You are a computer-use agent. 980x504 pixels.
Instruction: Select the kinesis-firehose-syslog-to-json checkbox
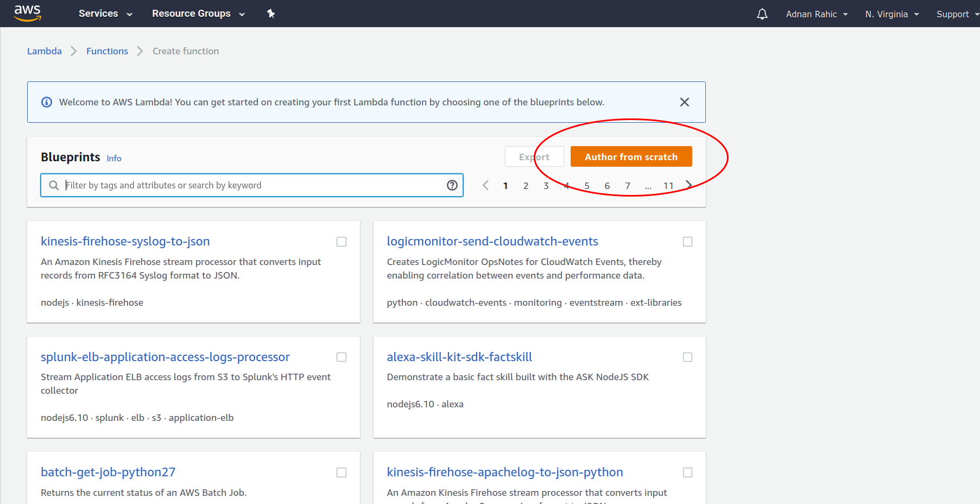point(342,242)
